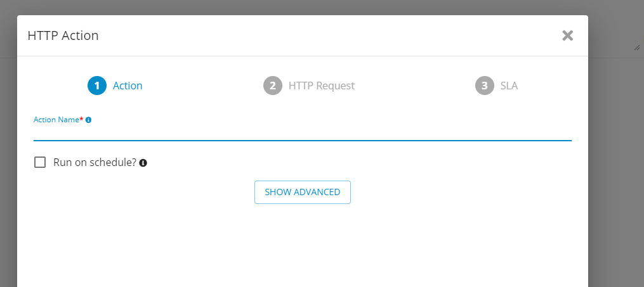This screenshot has height=287, width=644.
Task: Click the HTTP Action dialog title
Action: [63, 35]
